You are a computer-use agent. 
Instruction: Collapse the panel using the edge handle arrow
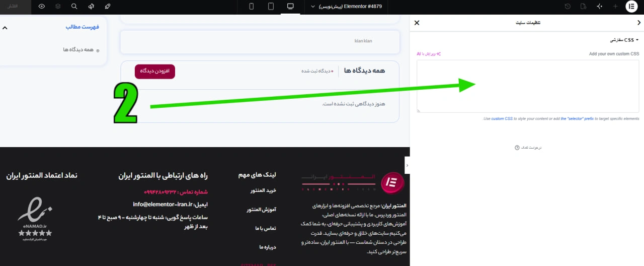pyautogui.click(x=407, y=165)
